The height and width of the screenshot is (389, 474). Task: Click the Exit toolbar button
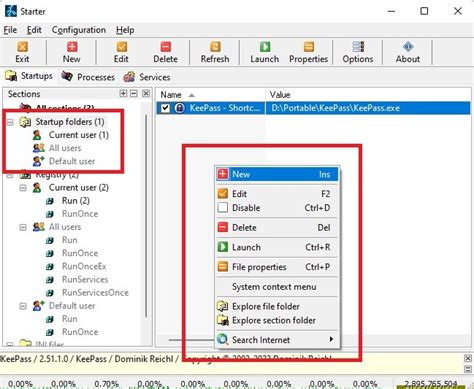point(22,52)
